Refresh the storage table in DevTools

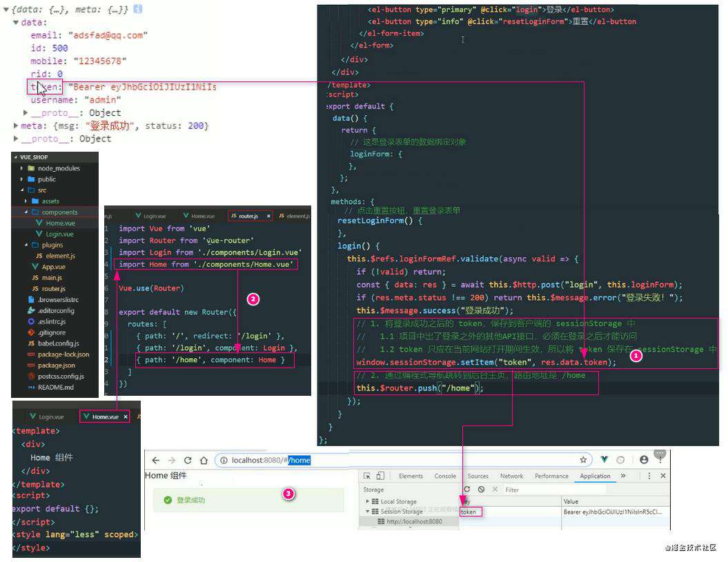[x=467, y=489]
